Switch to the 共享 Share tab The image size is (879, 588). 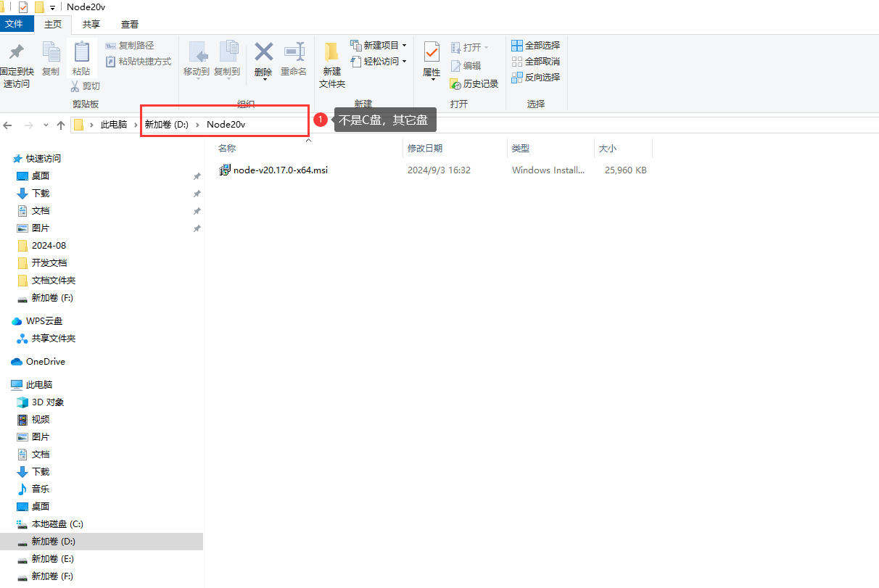[x=91, y=24]
